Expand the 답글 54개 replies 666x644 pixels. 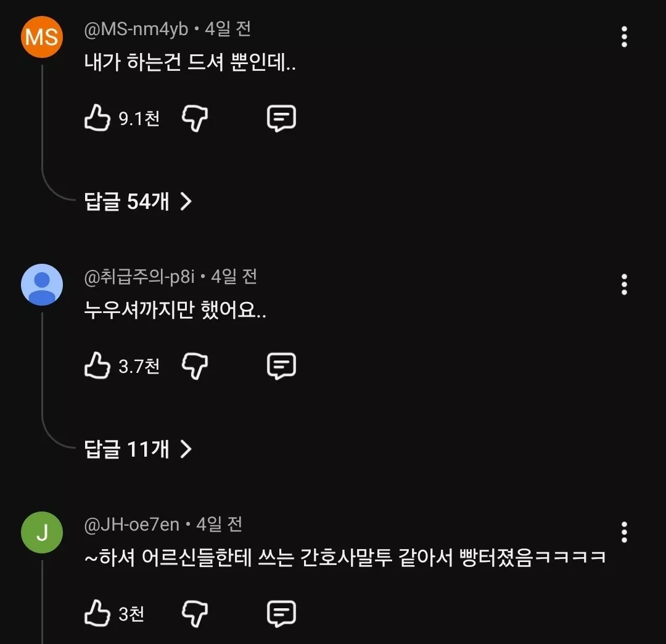[x=126, y=201]
